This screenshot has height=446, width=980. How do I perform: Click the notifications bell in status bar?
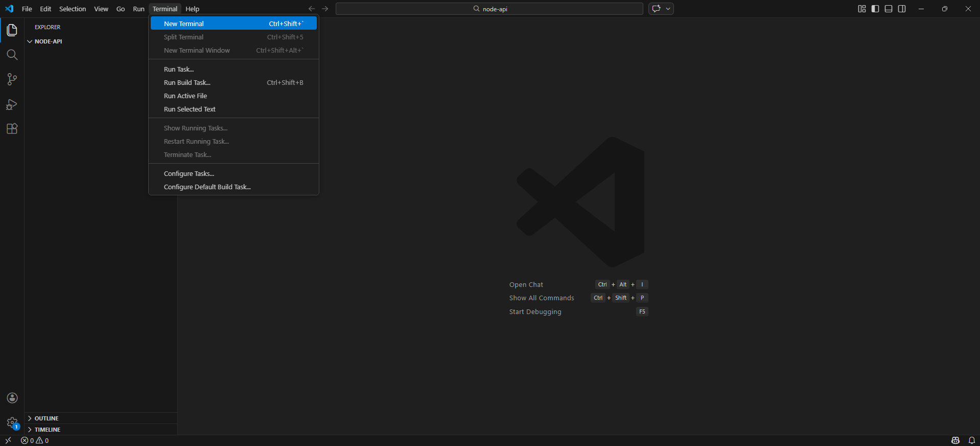pyautogui.click(x=971, y=440)
